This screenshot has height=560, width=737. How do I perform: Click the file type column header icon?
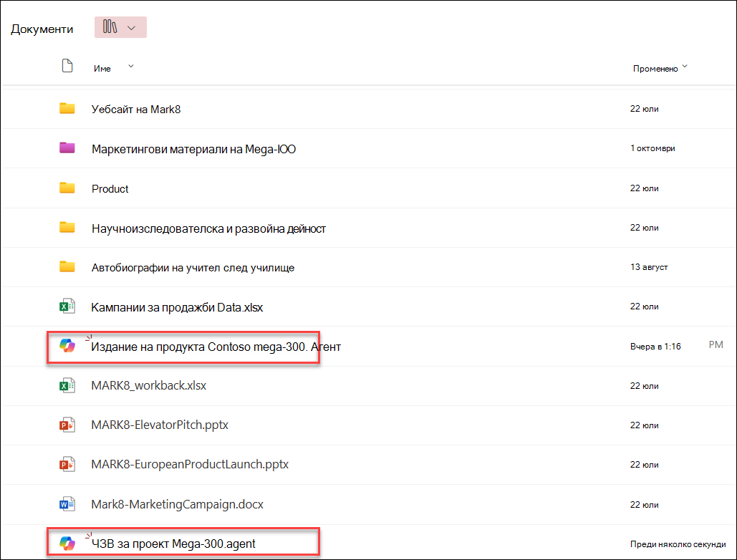(67, 66)
